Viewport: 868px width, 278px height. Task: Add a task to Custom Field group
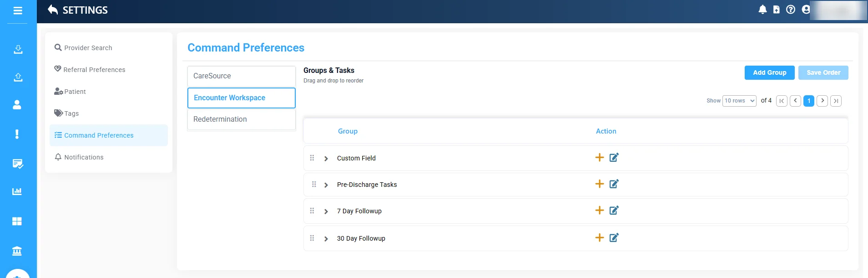tap(600, 157)
